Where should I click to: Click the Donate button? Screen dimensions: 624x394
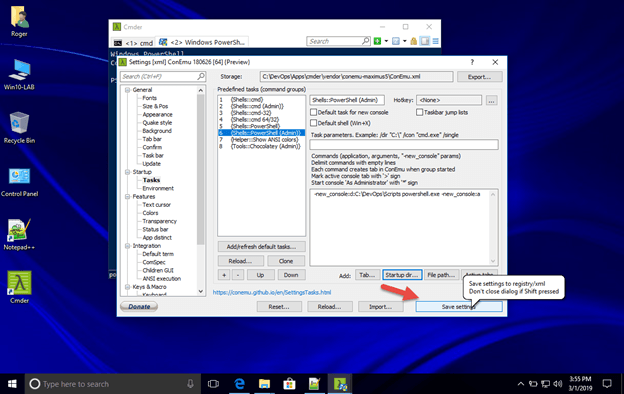tap(139, 306)
